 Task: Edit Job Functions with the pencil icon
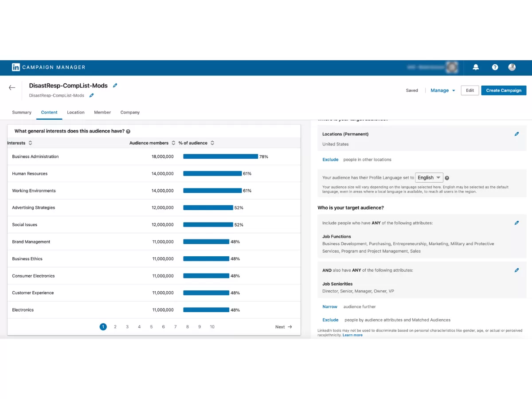click(516, 223)
